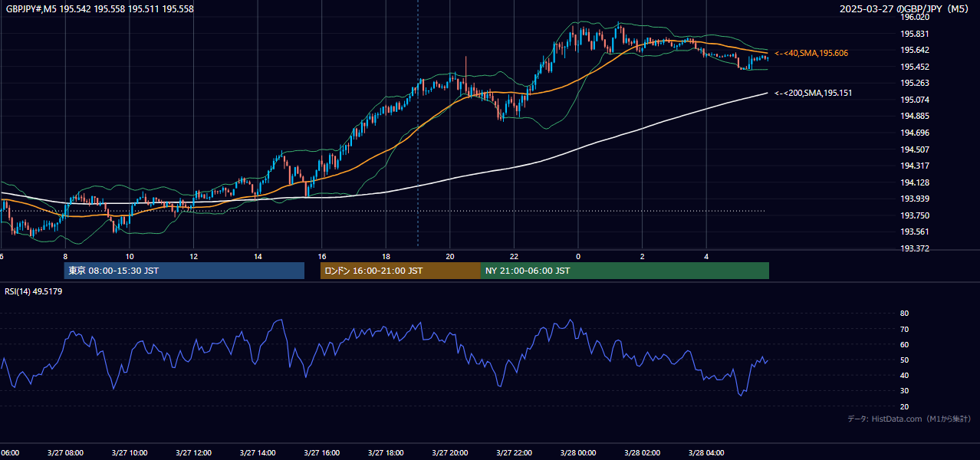980x460 pixels.
Task: Click hour tick '2' under price chart
Action: tap(643, 257)
